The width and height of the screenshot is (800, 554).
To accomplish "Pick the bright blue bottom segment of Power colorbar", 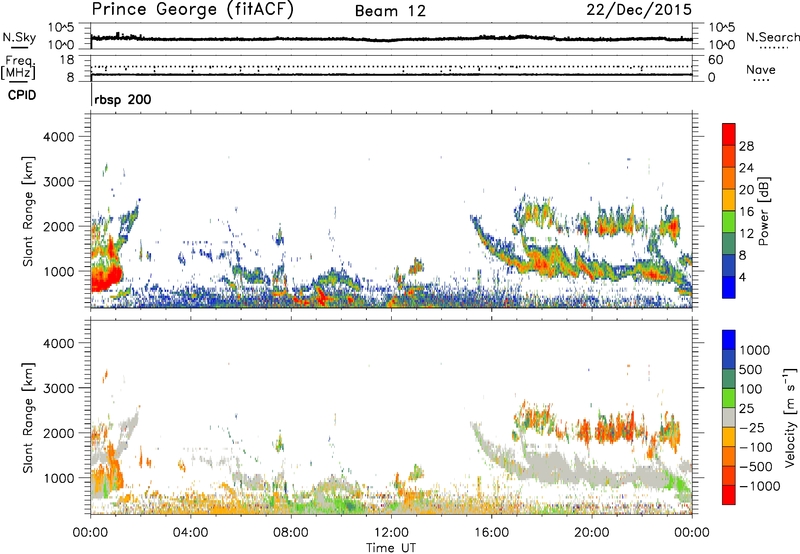I will [729, 287].
